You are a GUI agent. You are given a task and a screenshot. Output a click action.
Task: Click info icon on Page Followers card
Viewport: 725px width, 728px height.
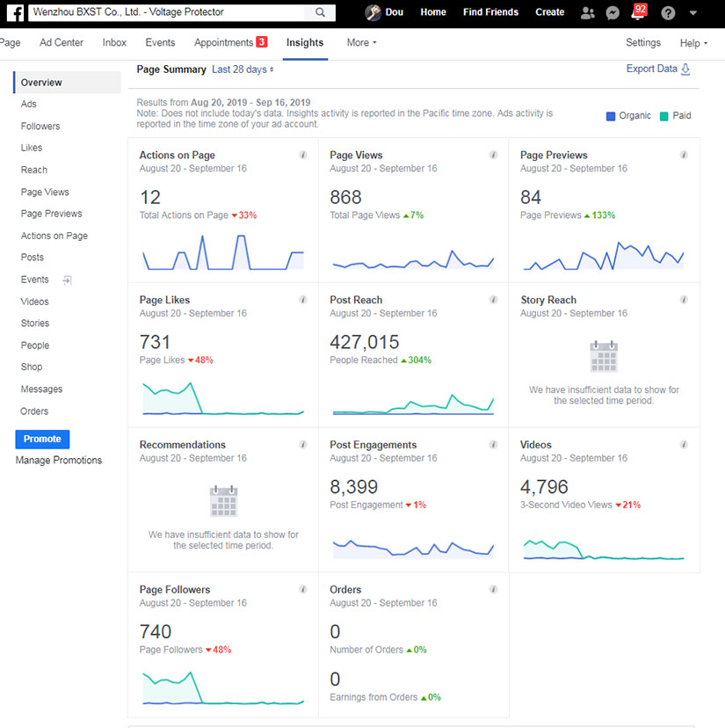pyautogui.click(x=303, y=590)
